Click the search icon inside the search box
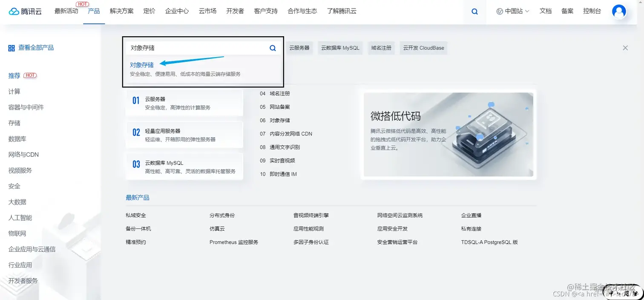The width and height of the screenshot is (644, 300). click(x=272, y=48)
